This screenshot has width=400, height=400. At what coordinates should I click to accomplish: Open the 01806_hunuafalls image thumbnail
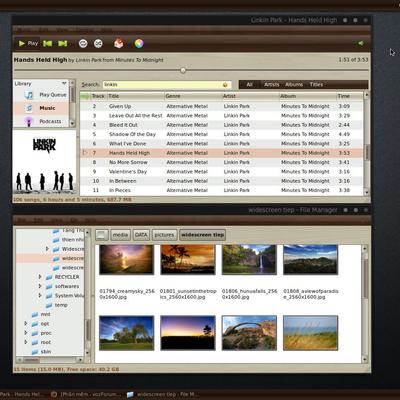[x=249, y=260]
